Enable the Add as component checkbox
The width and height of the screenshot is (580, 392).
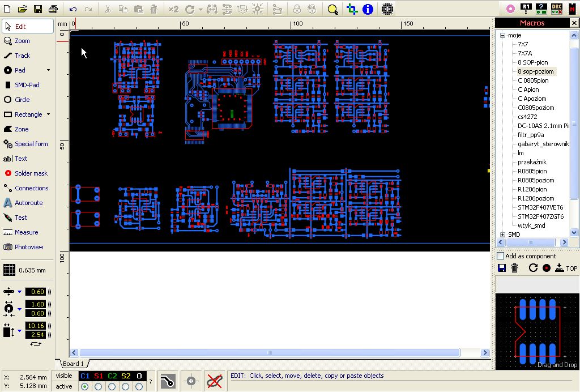point(500,256)
